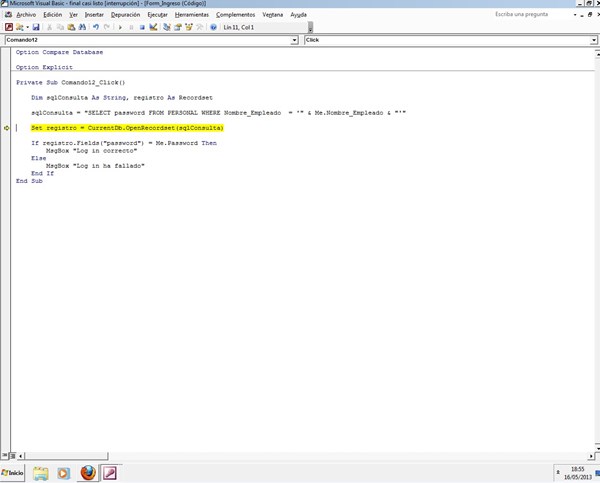Open Firefox from the taskbar
This screenshot has height=483, width=600.
coord(88,473)
